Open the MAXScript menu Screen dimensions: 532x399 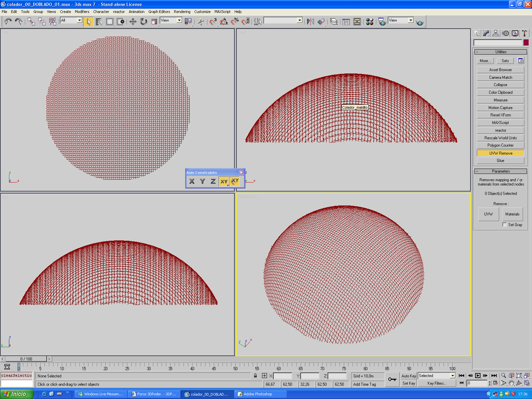222,12
